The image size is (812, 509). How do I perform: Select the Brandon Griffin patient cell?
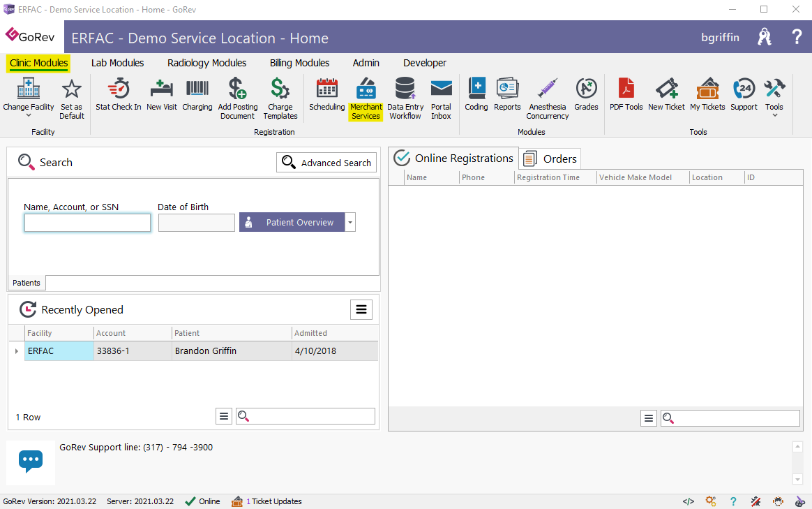pyautogui.click(x=232, y=351)
